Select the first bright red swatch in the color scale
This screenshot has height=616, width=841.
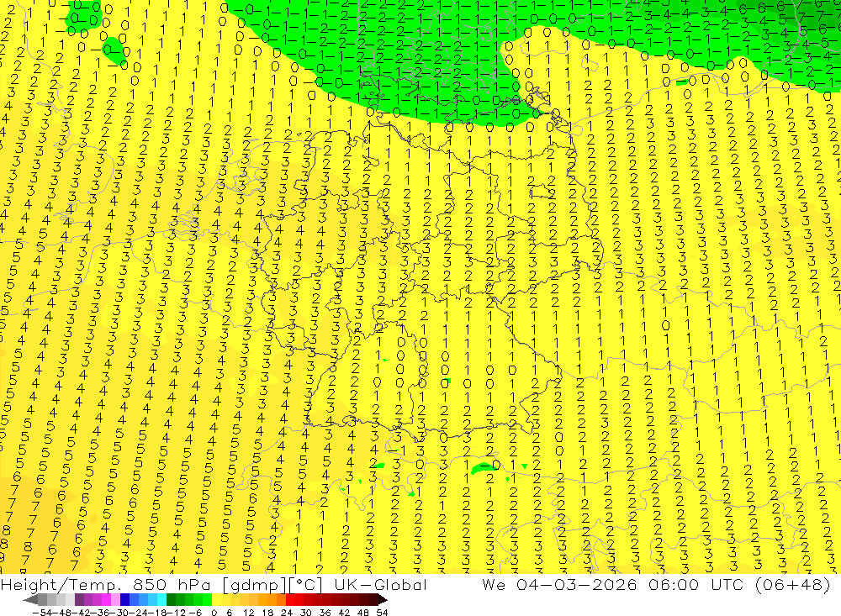(290, 599)
